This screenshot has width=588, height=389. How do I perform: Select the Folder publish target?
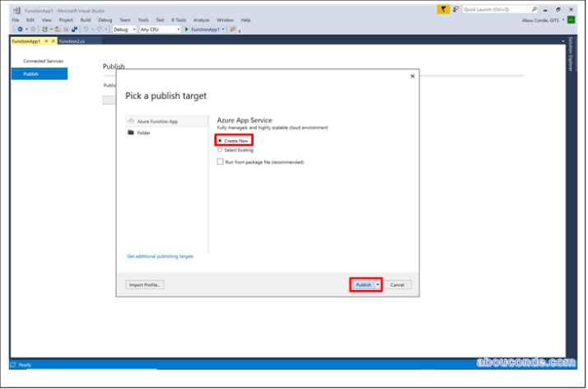(x=143, y=133)
